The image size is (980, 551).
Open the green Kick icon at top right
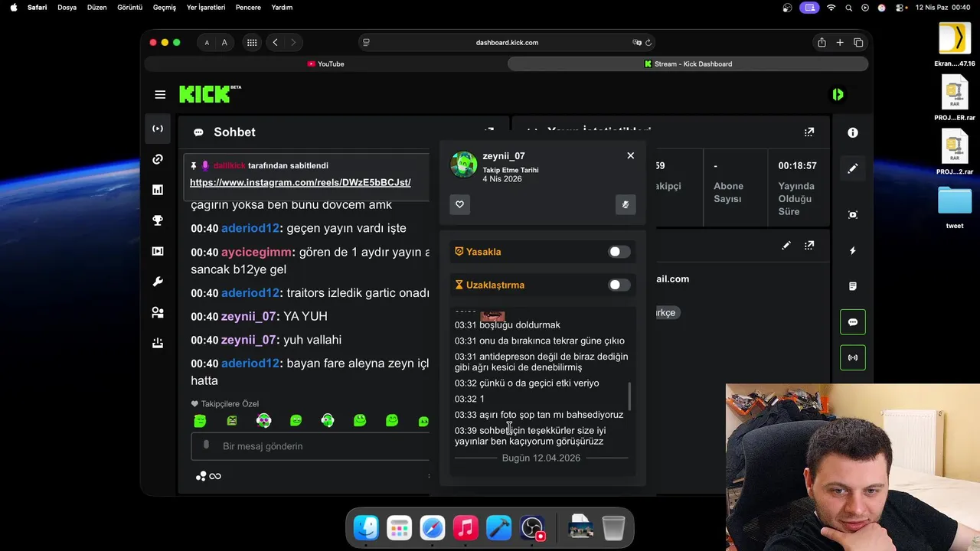coord(838,94)
